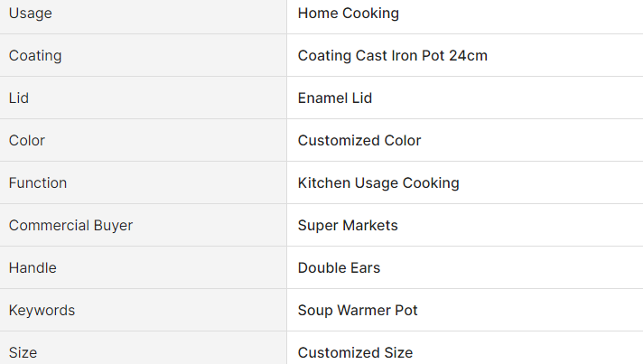The height and width of the screenshot is (364, 643).
Task: Click the 'Soup Warmer Pot' value
Action: [358, 310]
